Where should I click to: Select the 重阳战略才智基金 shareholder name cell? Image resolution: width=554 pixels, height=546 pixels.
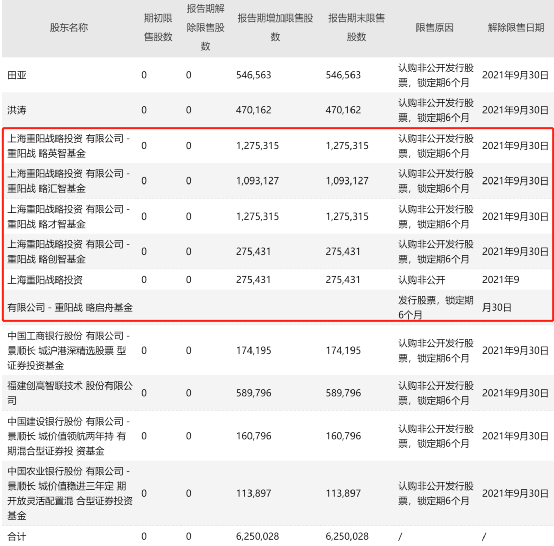click(69, 216)
